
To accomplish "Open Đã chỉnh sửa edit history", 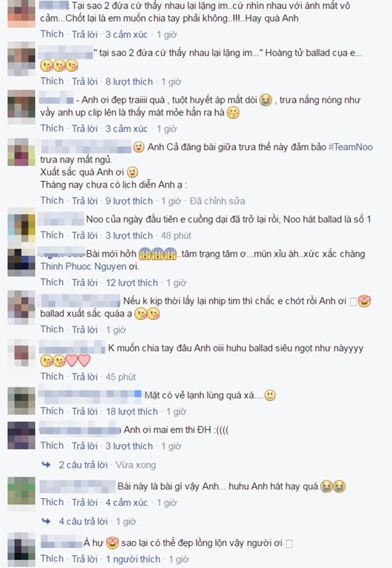I will coord(217,201).
